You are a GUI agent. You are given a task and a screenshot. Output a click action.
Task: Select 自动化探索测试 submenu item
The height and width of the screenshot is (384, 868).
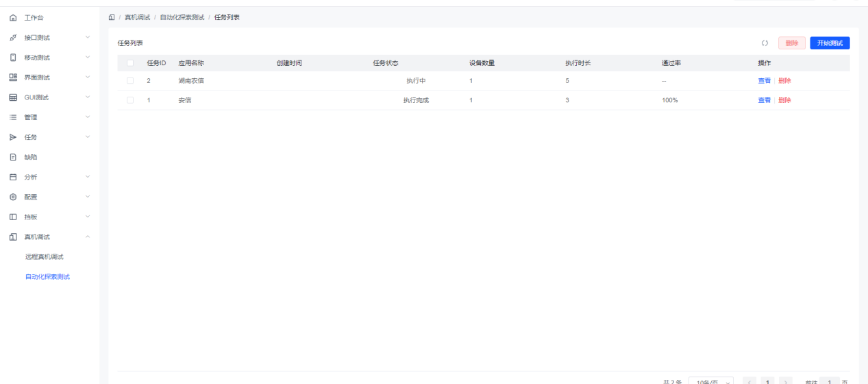[47, 276]
